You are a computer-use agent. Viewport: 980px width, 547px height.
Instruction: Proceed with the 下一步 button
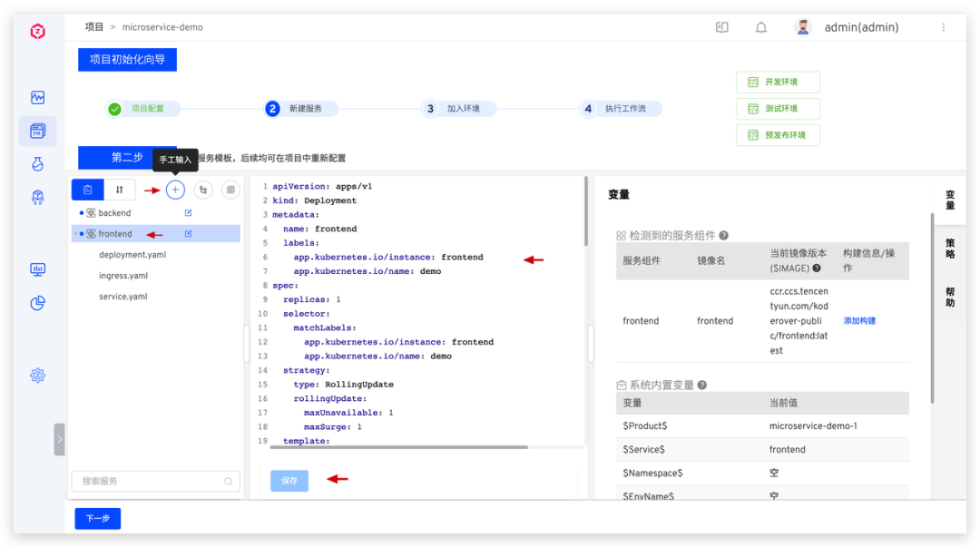pos(97,518)
